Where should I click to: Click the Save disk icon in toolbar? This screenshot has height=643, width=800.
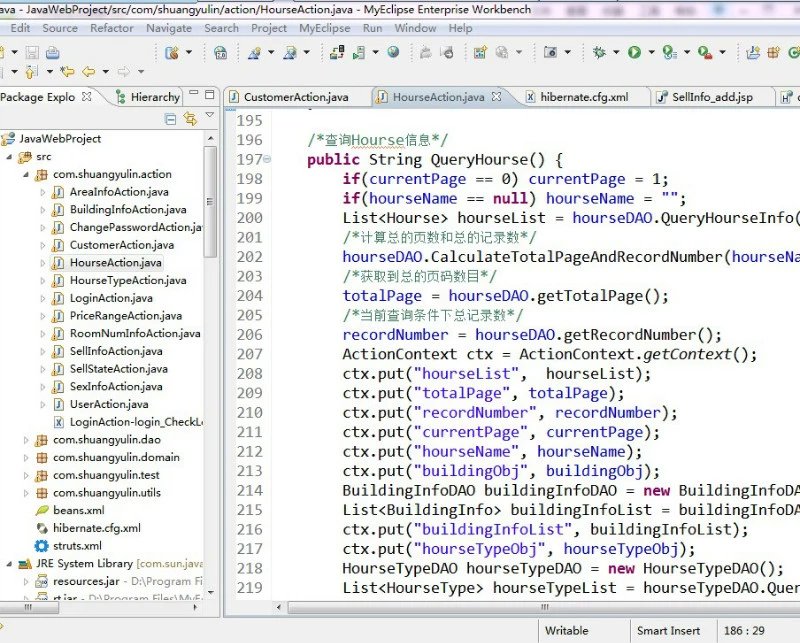(32, 53)
